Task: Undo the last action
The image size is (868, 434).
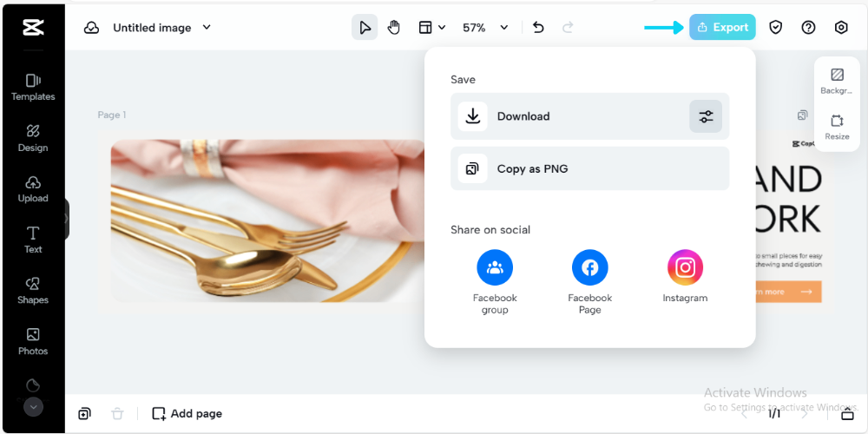Action: (539, 28)
